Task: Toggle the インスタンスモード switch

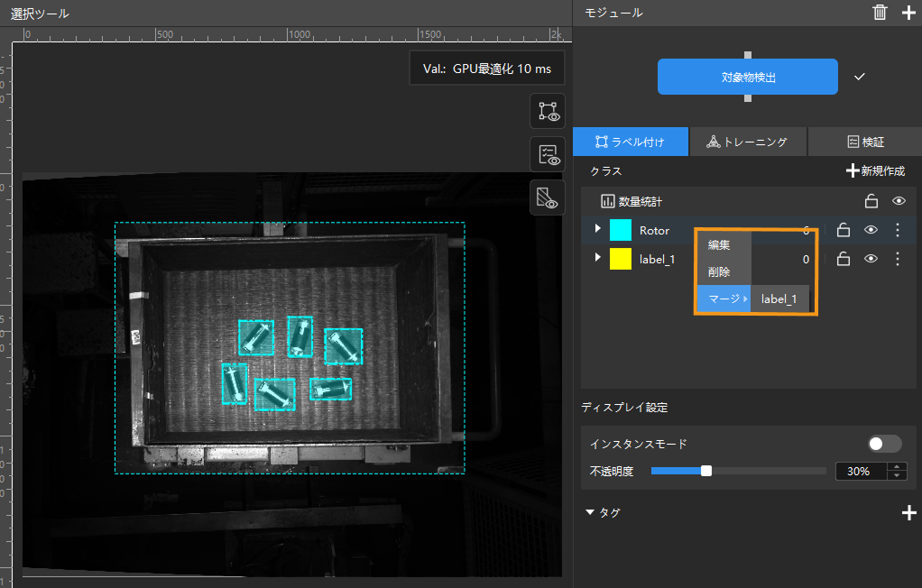Action: click(x=883, y=444)
